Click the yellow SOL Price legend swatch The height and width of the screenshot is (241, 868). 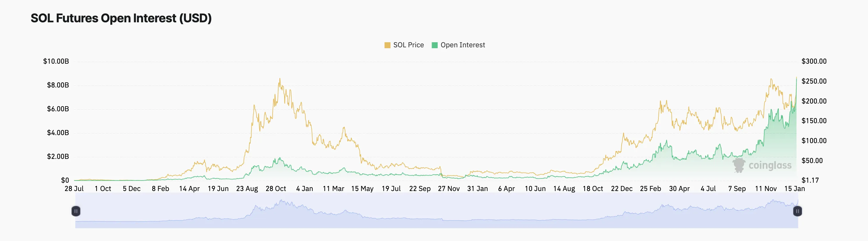click(x=388, y=45)
